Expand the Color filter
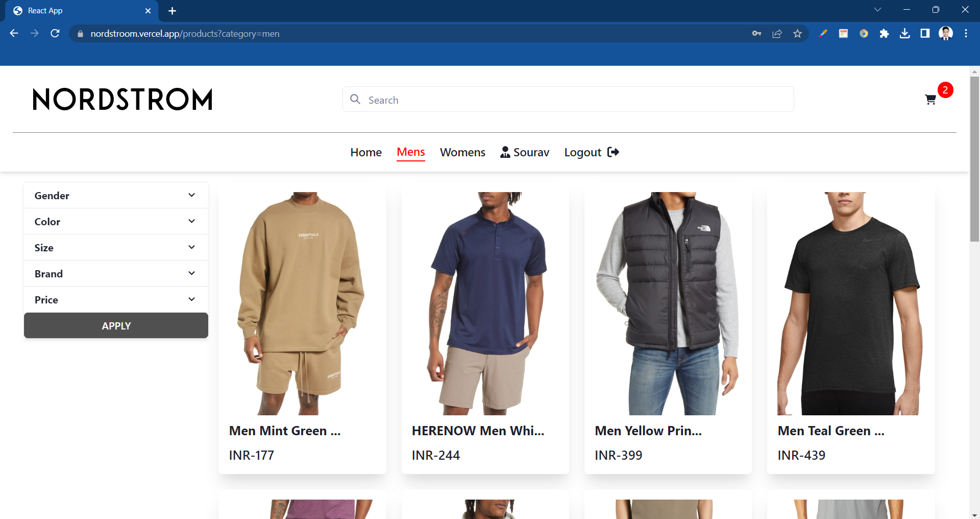980x519 pixels. point(116,221)
